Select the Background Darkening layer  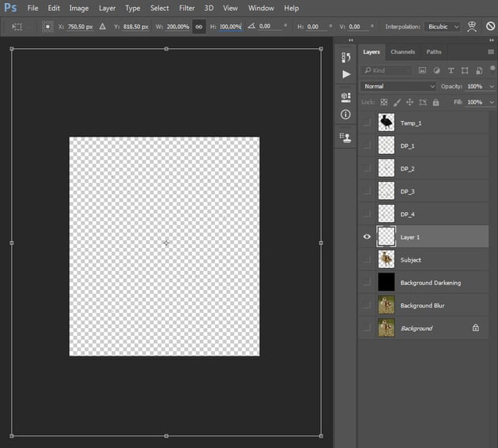[x=430, y=282]
